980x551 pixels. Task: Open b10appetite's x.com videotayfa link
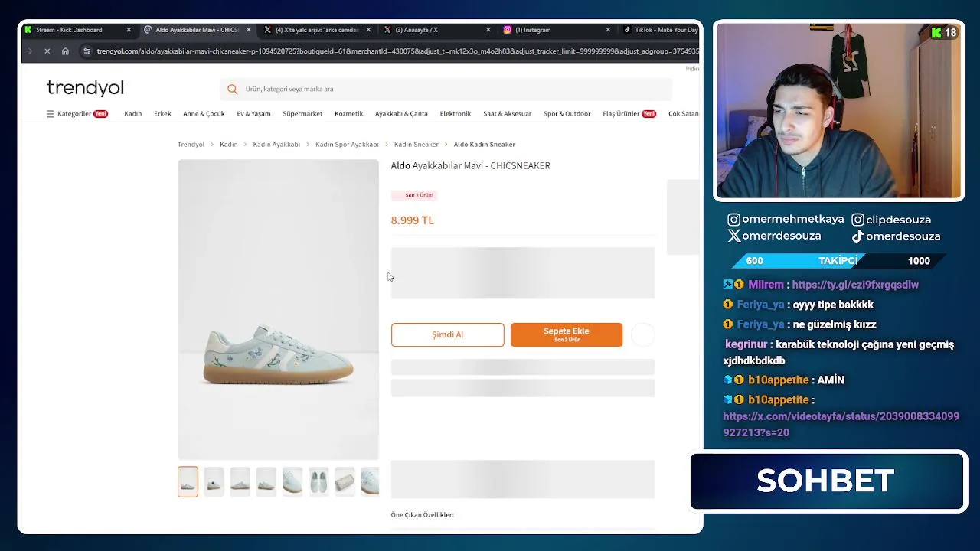[841, 425]
